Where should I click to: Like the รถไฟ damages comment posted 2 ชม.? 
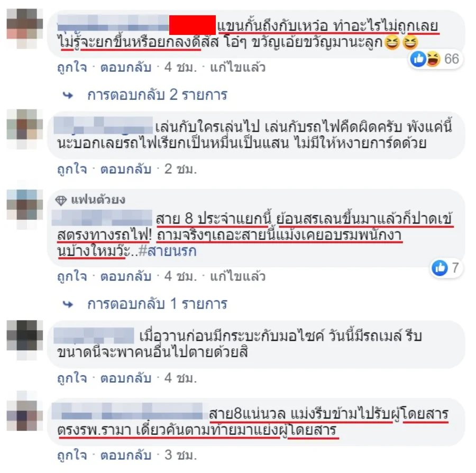(x=72, y=169)
